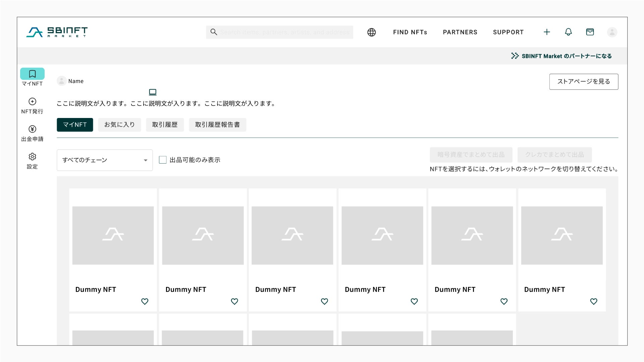
Task: Open FIND NFTs menu
Action: click(x=410, y=32)
